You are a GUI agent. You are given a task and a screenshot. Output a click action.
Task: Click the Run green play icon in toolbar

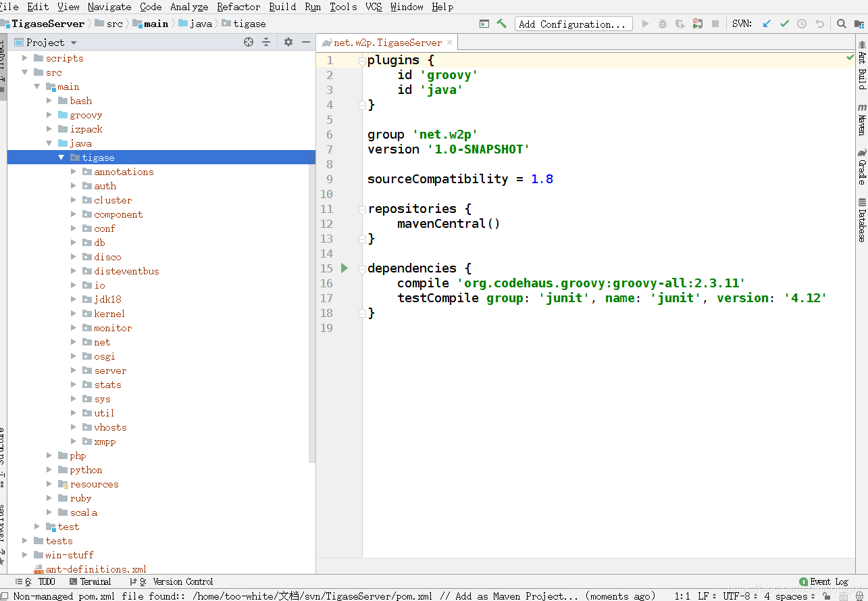(x=645, y=24)
